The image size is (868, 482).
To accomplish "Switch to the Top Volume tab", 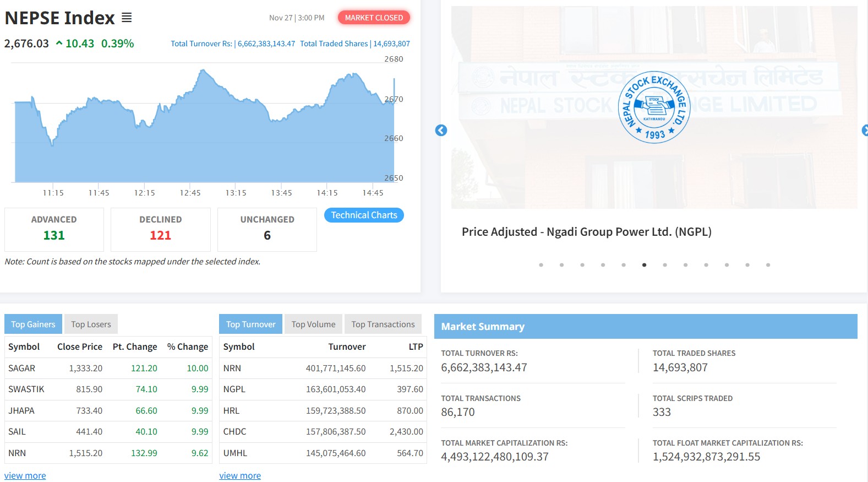I will point(313,324).
